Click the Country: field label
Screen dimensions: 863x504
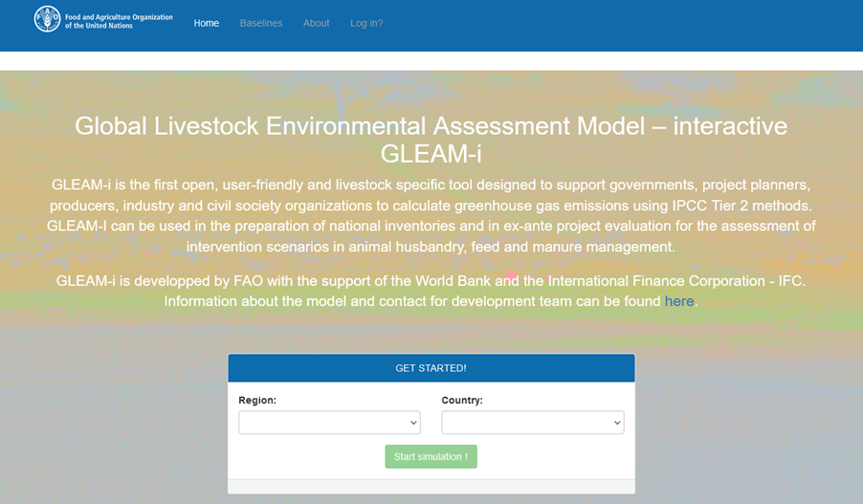[x=462, y=400]
